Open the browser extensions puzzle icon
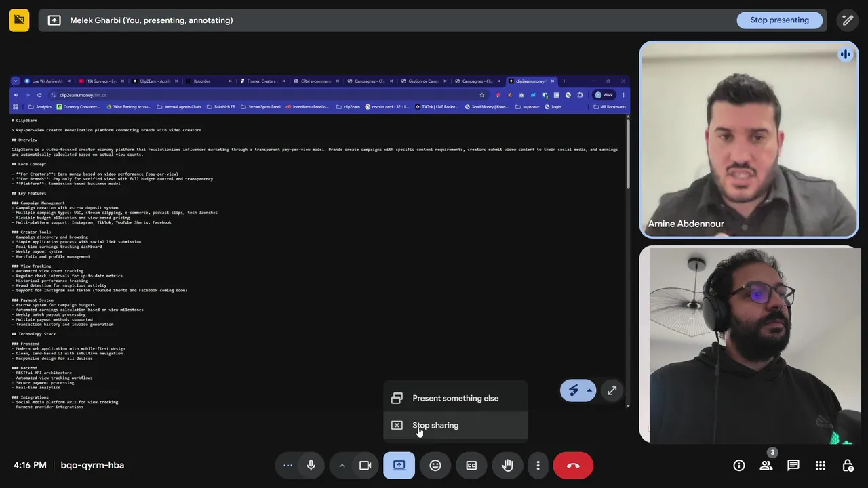Image resolution: width=868 pixels, height=488 pixels. pyautogui.click(x=580, y=95)
